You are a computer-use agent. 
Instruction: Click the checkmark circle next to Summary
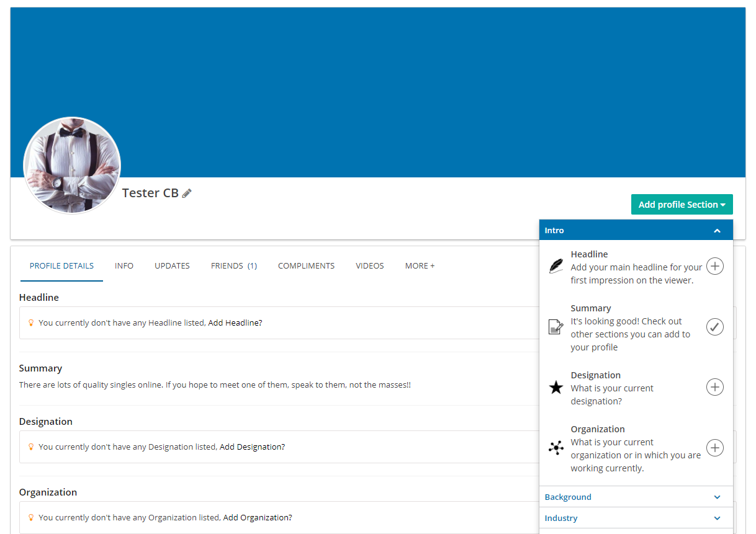[715, 327]
